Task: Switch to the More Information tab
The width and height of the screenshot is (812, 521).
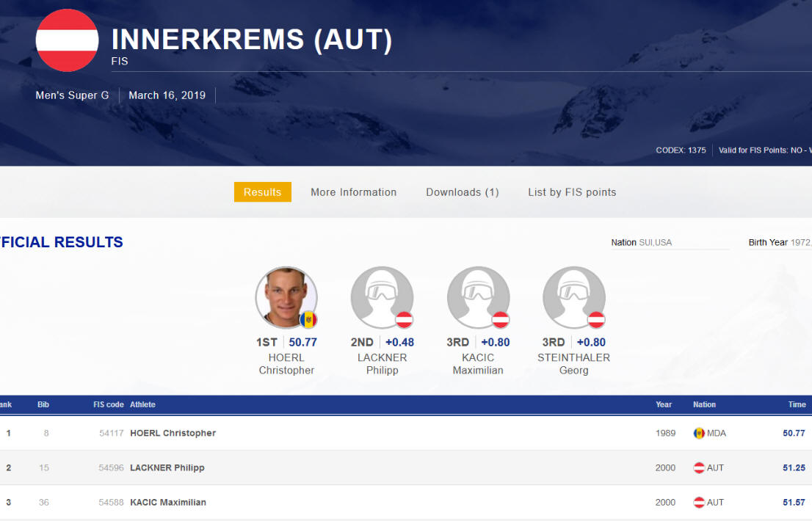Action: 353,192
